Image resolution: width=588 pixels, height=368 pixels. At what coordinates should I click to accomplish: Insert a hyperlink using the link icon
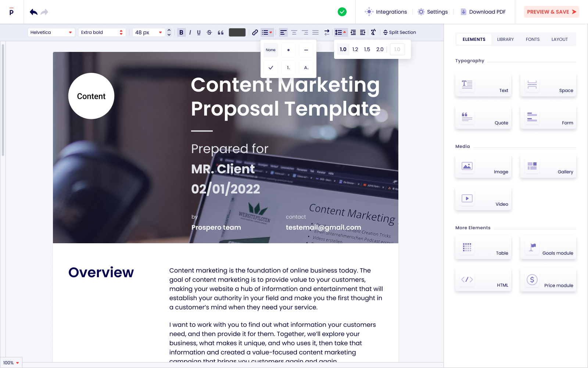(255, 32)
